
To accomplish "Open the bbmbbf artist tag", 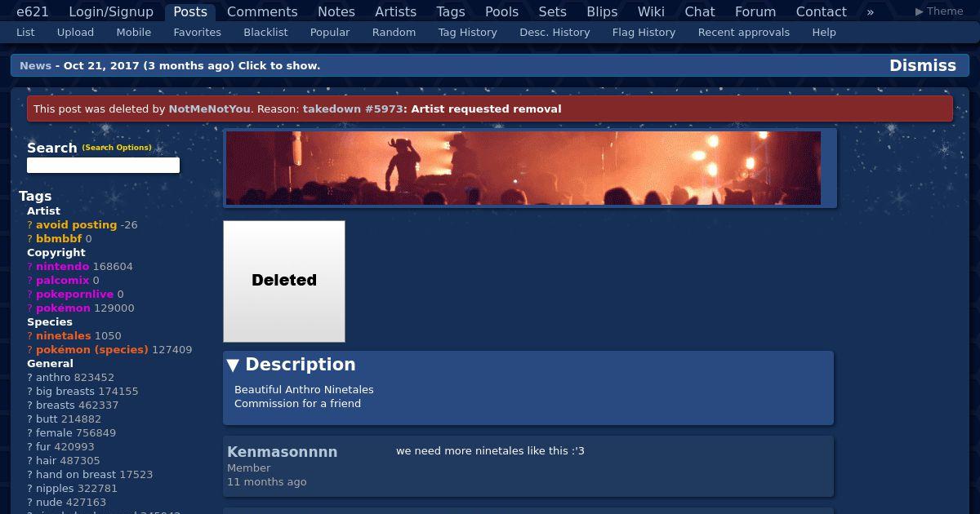I will click(x=59, y=239).
